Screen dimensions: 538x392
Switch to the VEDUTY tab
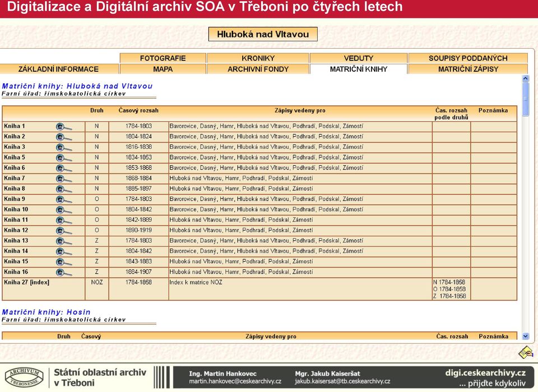click(358, 58)
